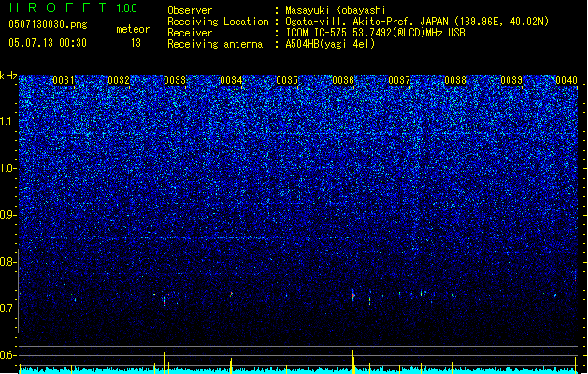Viewport: 588px width, 374px height.
Task: Click time marker 0034
Action: [x=231, y=80]
